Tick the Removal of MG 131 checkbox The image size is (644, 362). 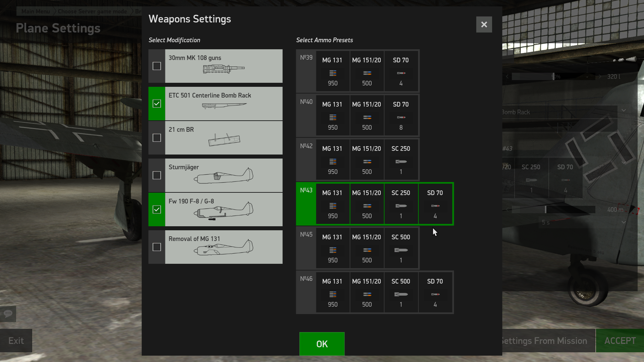coord(157,247)
